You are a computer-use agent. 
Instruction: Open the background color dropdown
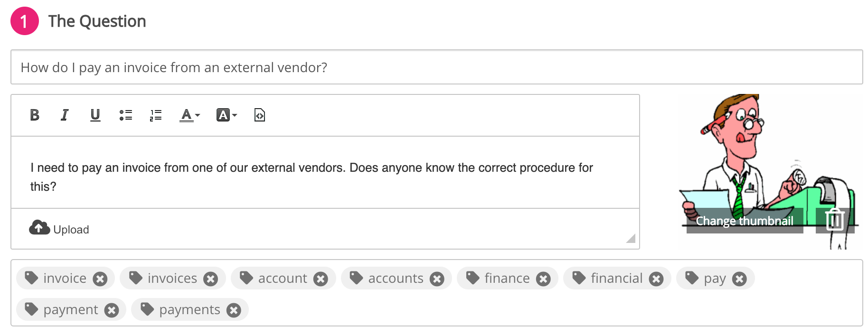coord(226,115)
